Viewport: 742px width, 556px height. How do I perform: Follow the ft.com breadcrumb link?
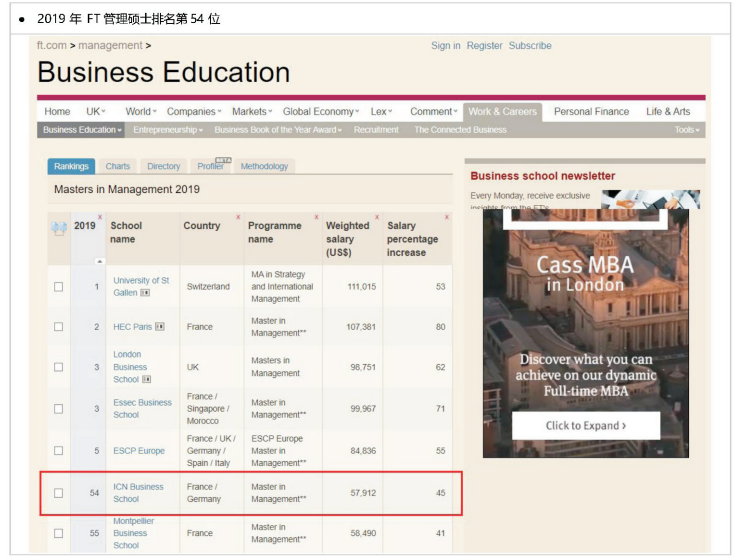(x=52, y=45)
